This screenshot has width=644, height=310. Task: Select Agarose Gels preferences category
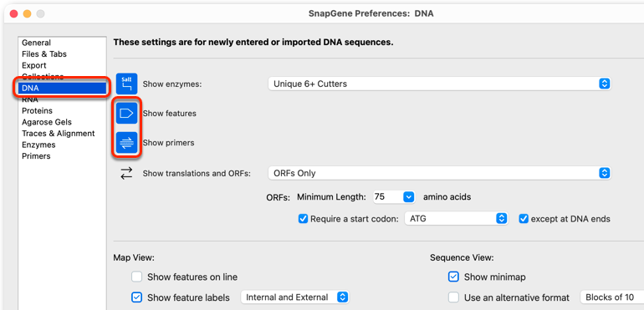click(x=63, y=122)
